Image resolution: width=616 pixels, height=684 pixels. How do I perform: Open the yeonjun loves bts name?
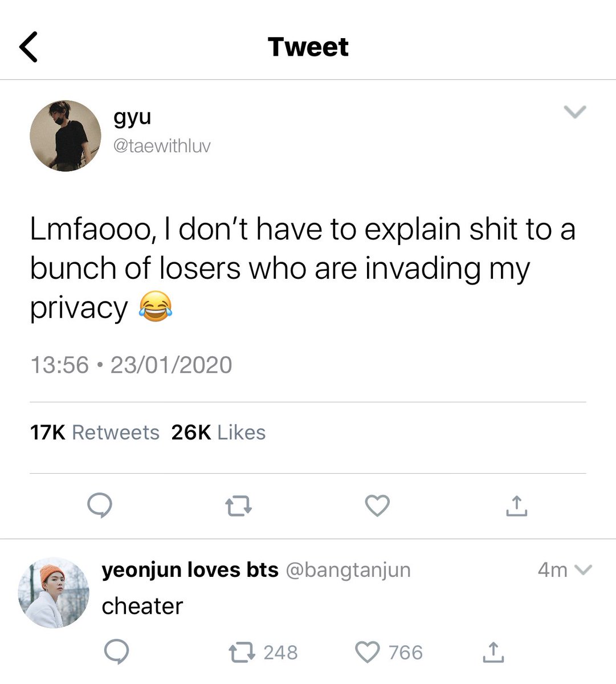(x=190, y=570)
